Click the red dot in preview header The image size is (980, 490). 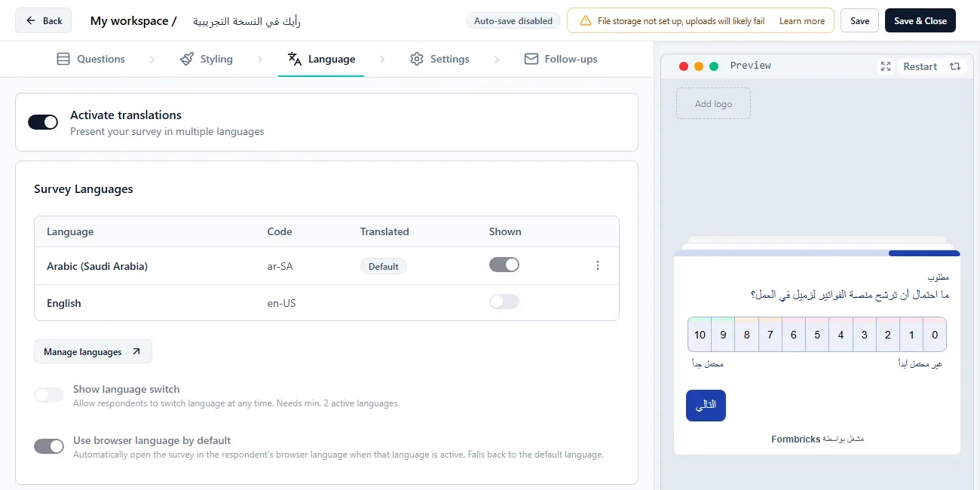(684, 66)
